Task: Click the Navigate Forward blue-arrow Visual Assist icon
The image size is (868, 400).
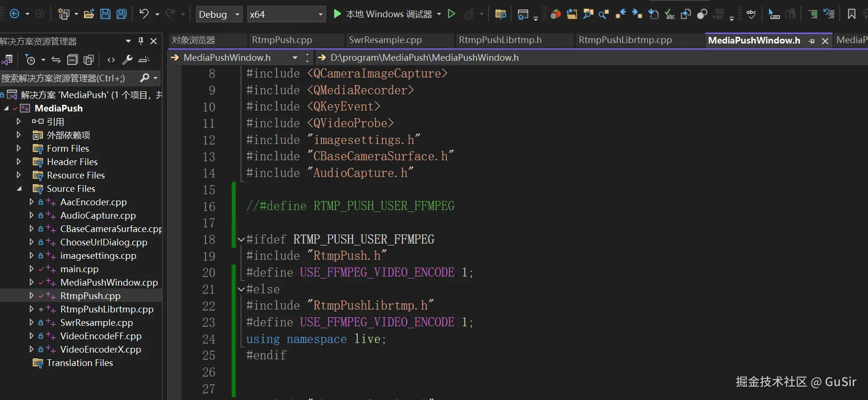Action: click(637, 14)
